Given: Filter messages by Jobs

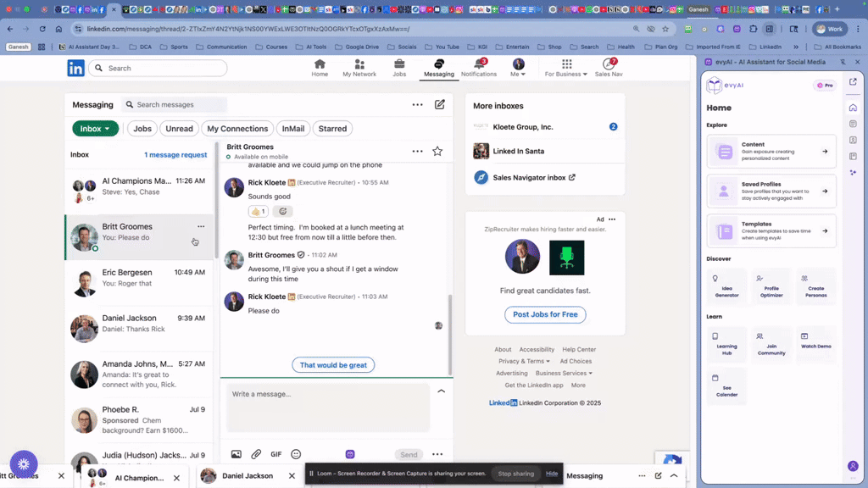Looking at the screenshot, I should (x=142, y=129).
